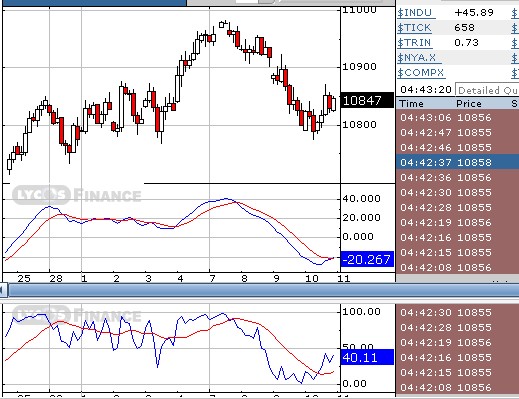
Task: Select the 04:42:36 10856 trade row
Action: click(x=457, y=177)
